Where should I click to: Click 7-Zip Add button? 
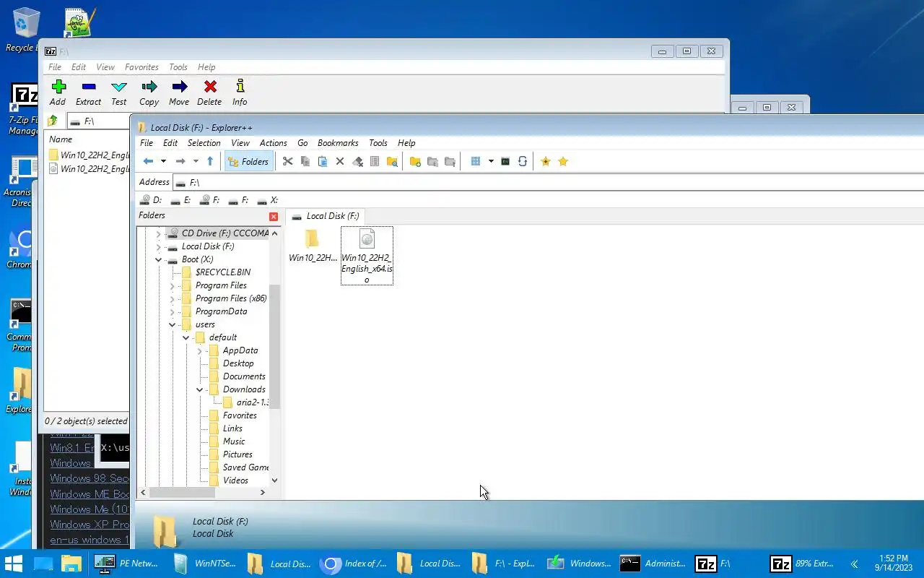pyautogui.click(x=58, y=92)
